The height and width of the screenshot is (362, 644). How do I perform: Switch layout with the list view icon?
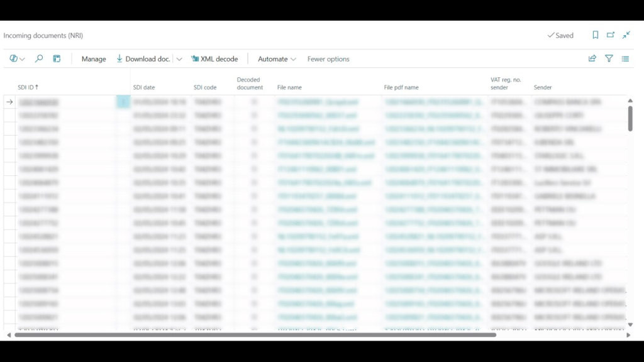625,58
